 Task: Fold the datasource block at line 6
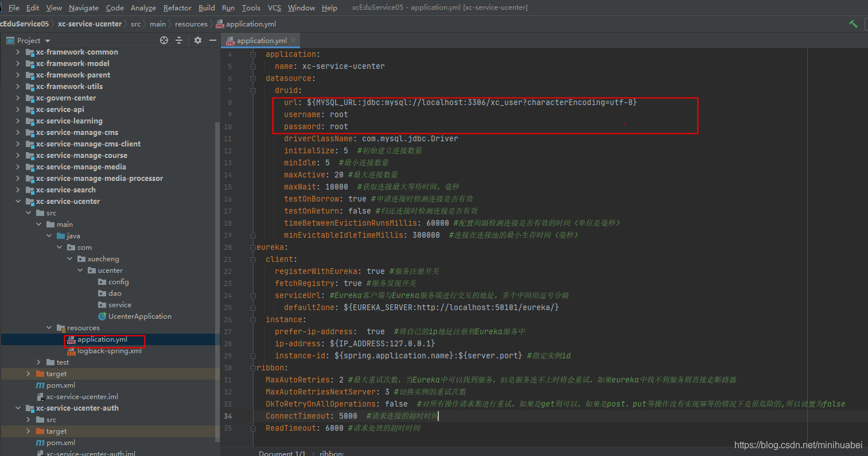click(253, 78)
